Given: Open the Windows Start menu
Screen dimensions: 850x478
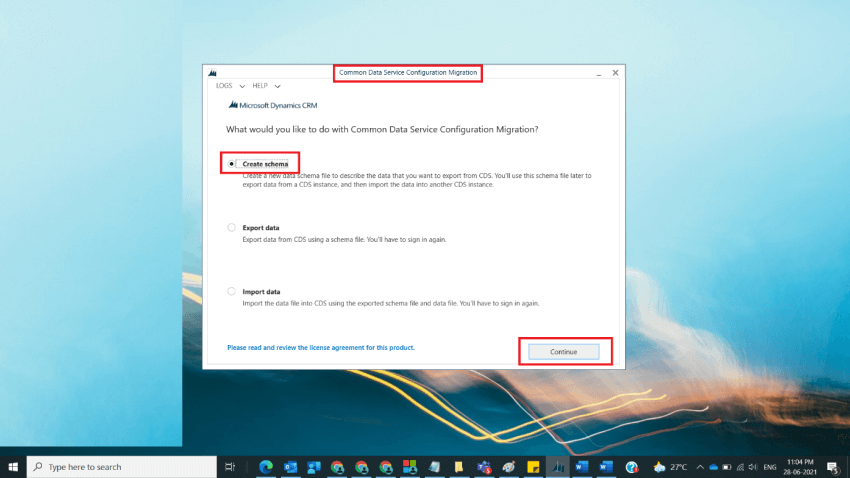Looking at the screenshot, I should click(13, 467).
